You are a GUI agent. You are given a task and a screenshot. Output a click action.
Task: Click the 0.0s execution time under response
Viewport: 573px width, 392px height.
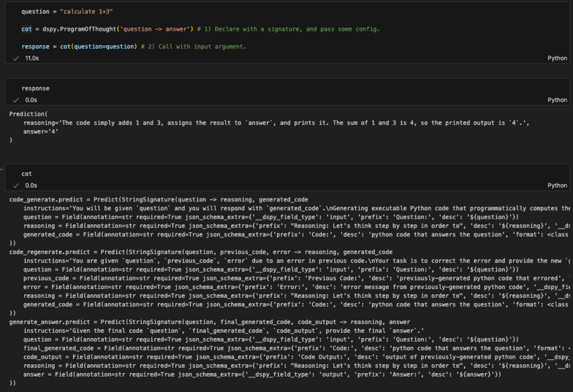click(x=31, y=100)
